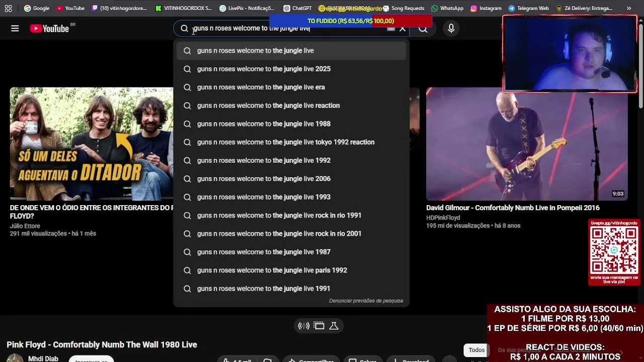Select the 'live 2025' search suggestion
The height and width of the screenshot is (362, 644).
coord(291,69)
